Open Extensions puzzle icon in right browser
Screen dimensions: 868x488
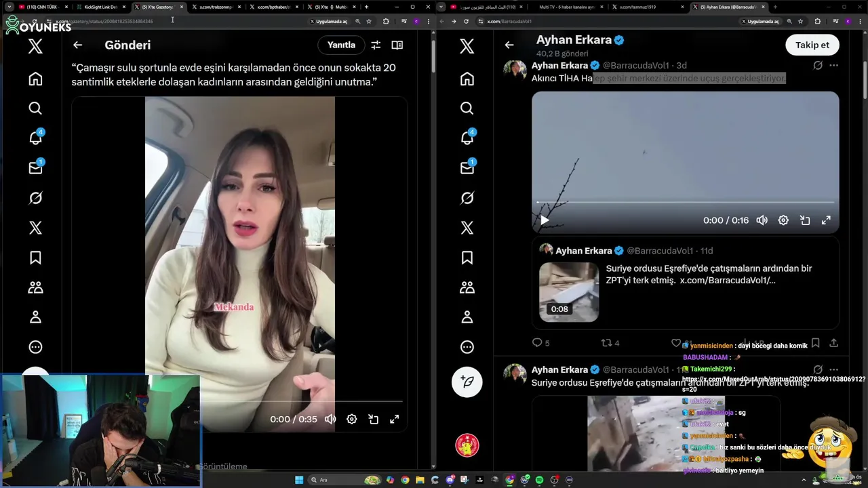(818, 21)
